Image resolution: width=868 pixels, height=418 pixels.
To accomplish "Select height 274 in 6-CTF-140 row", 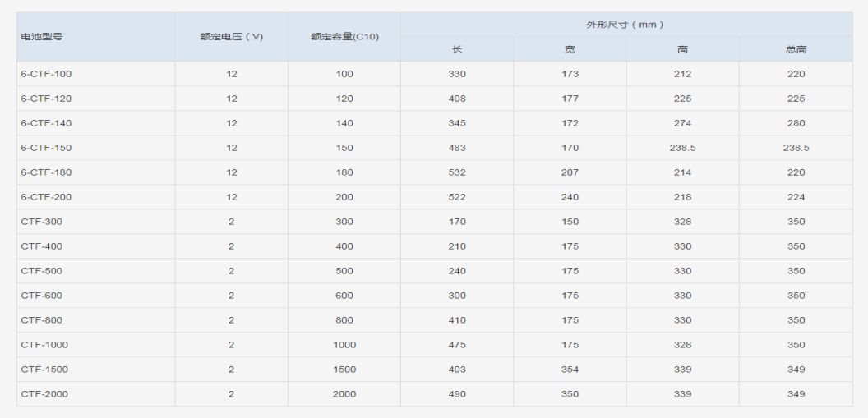I will tap(682, 123).
